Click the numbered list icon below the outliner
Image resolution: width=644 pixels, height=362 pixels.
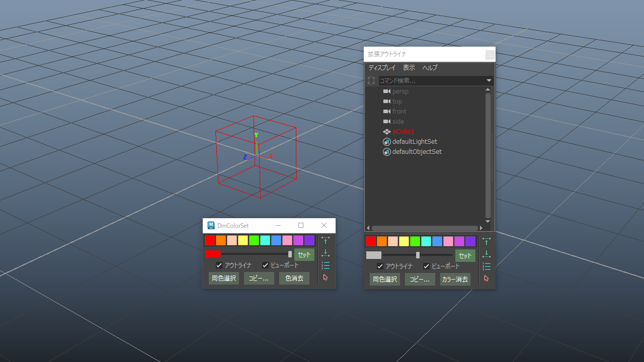click(487, 266)
